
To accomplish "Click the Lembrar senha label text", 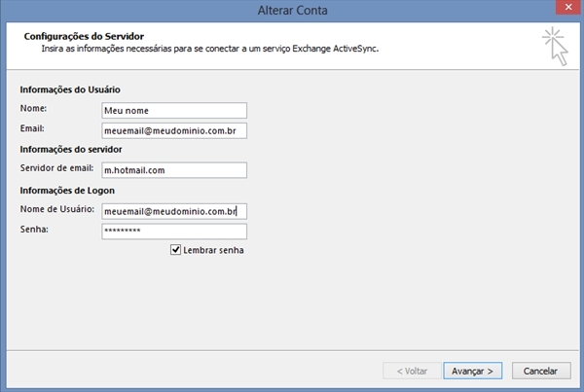I will click(x=213, y=250).
